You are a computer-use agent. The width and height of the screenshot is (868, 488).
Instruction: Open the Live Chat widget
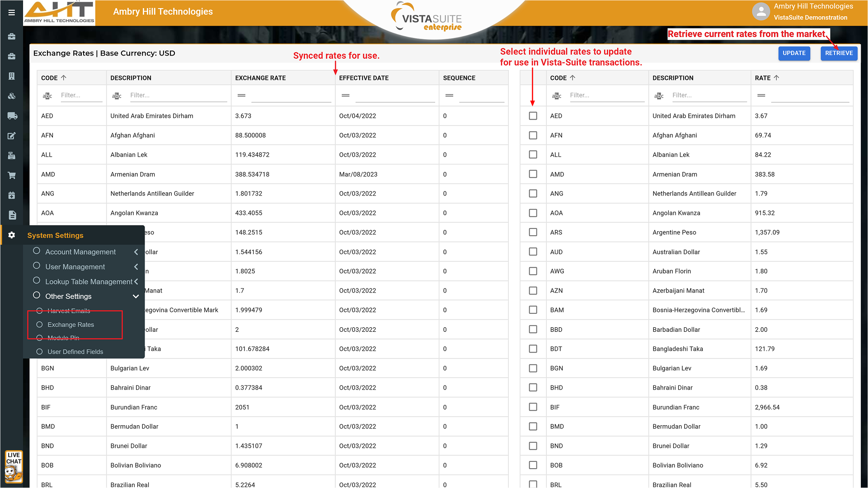point(14,467)
